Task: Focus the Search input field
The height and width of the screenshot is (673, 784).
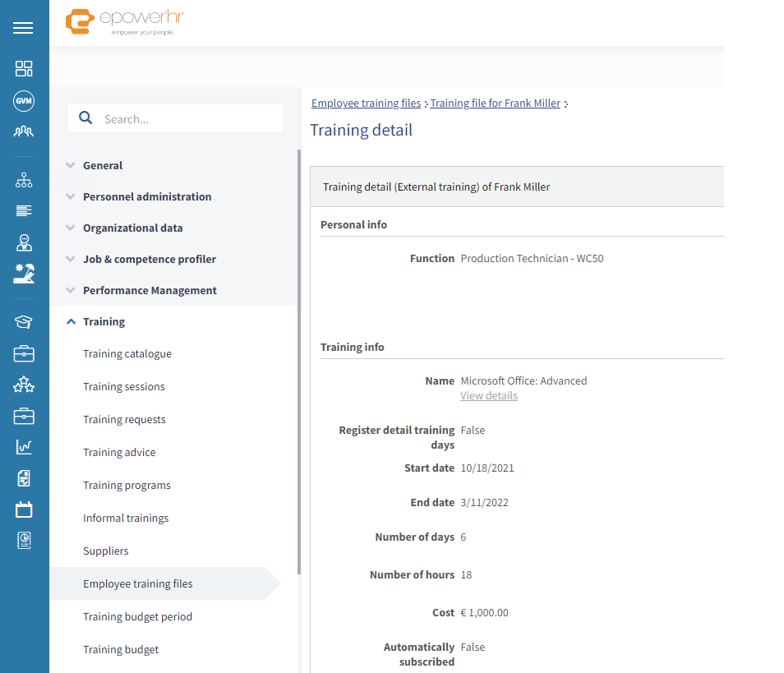Action: tap(176, 118)
